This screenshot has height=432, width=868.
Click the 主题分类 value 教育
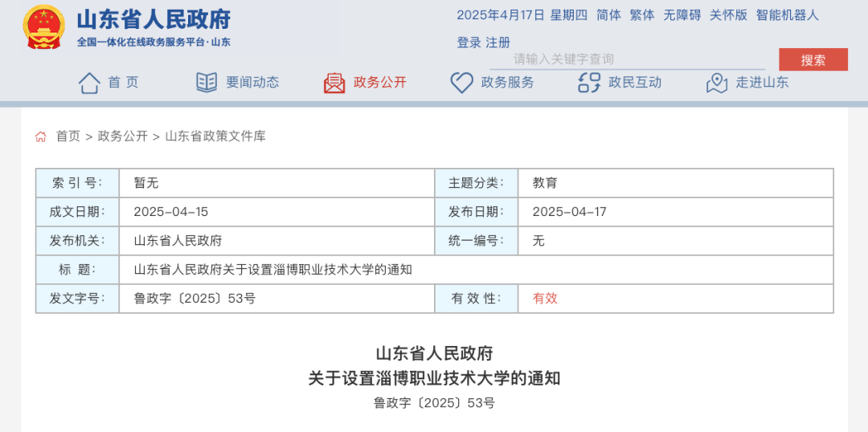(x=545, y=183)
